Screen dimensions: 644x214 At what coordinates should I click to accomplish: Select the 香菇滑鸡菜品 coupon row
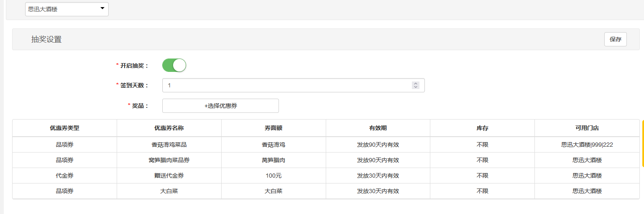(x=326, y=145)
